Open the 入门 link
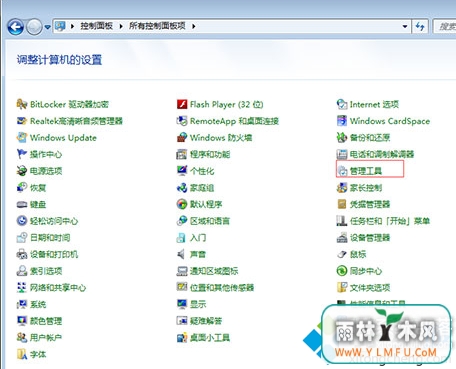The image size is (456, 369). pyautogui.click(x=198, y=238)
